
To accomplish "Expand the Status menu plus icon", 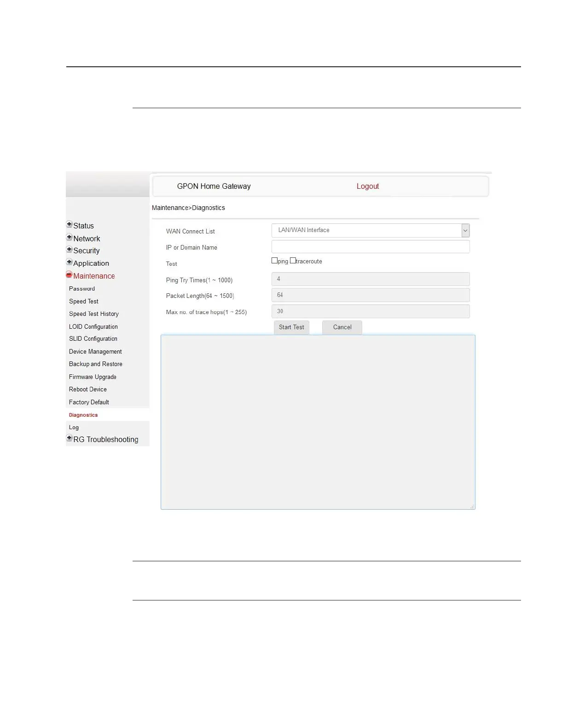I will 69,225.
